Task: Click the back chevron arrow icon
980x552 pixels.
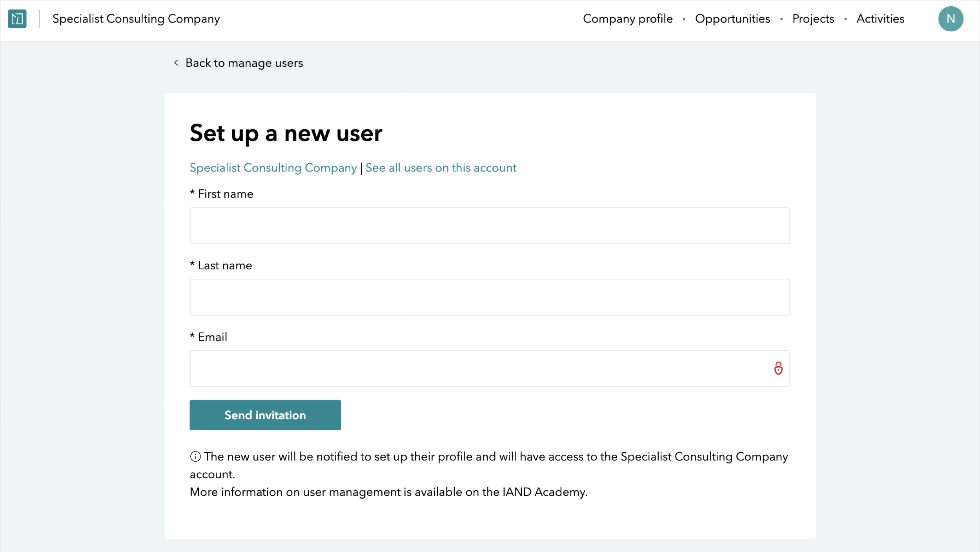Action: tap(176, 63)
